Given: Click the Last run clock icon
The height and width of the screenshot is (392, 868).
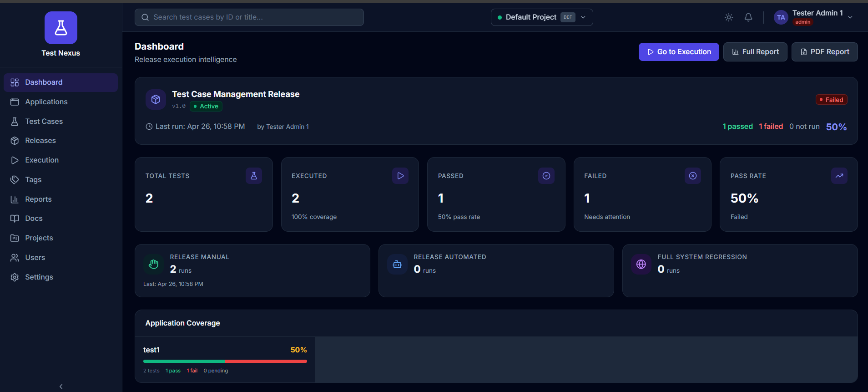Looking at the screenshot, I should pyautogui.click(x=149, y=127).
